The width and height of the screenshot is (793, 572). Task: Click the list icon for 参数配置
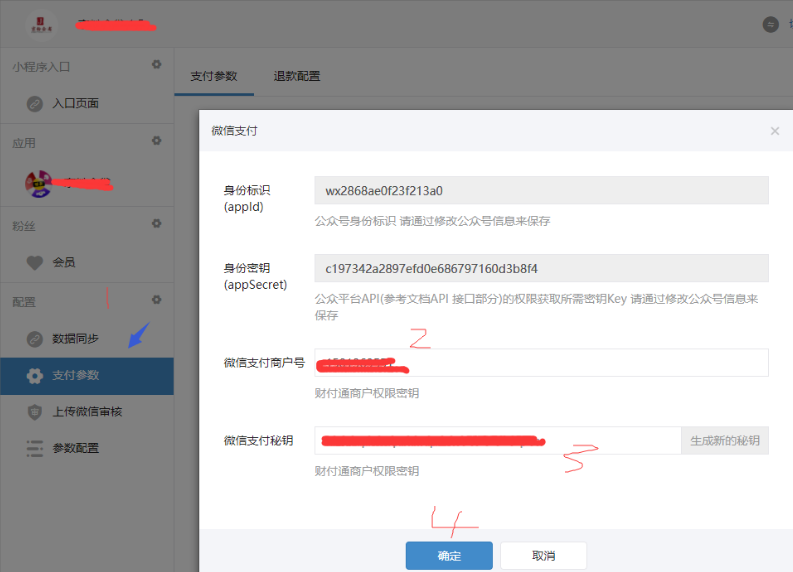(x=35, y=448)
